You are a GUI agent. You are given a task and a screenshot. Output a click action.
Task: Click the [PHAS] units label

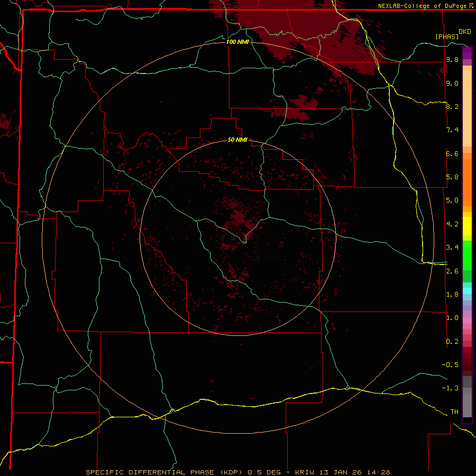[x=447, y=36]
